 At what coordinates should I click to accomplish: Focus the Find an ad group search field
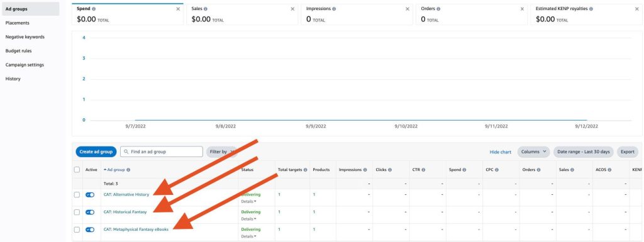coord(162,151)
